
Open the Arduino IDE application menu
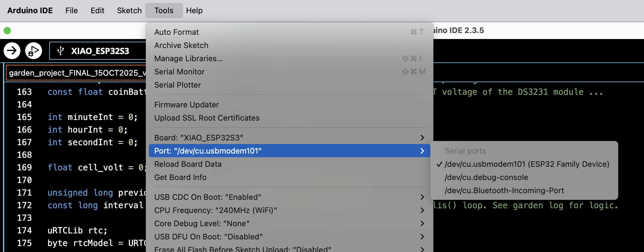tap(30, 10)
